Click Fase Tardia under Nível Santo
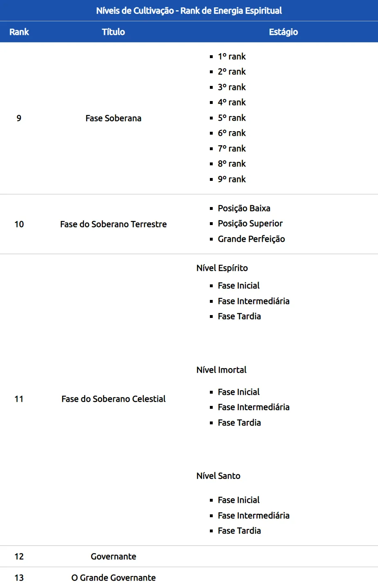Image resolution: width=378 pixels, height=588 pixels. (x=239, y=531)
